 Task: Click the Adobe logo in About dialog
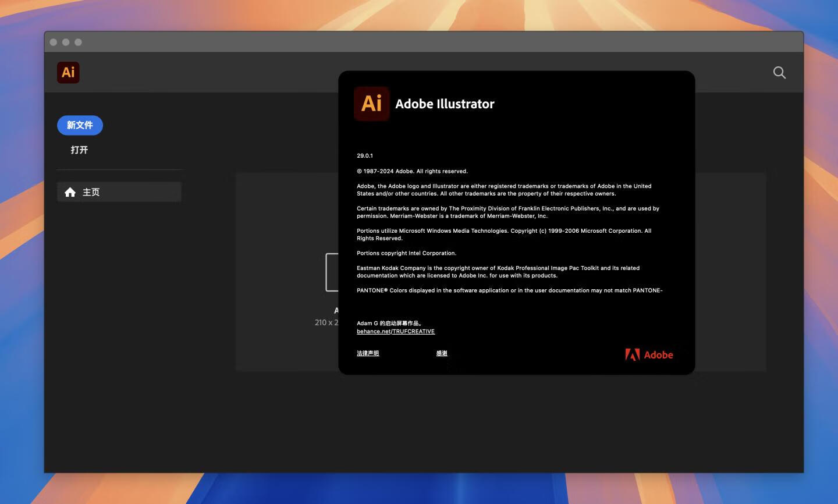pyautogui.click(x=649, y=355)
